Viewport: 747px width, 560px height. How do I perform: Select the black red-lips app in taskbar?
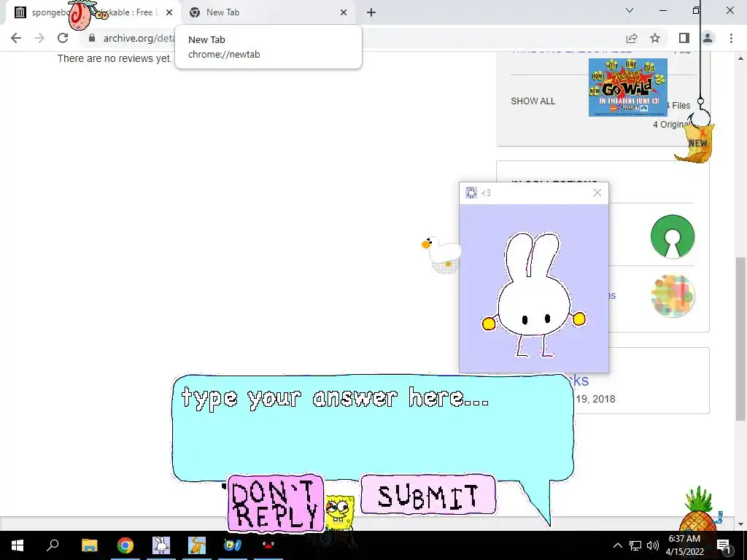click(268, 545)
